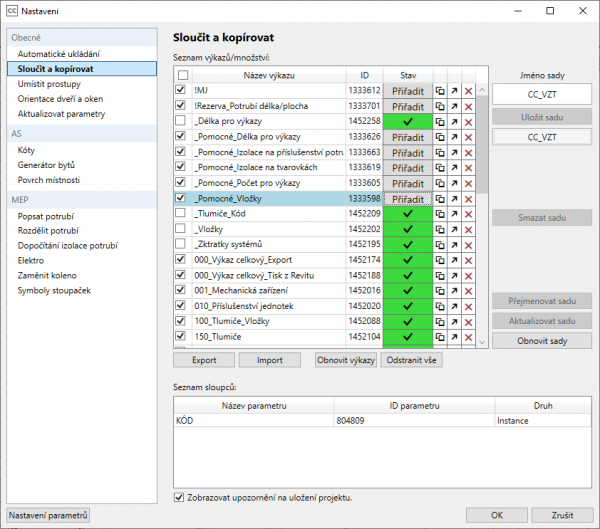Click Obnovit výkazy button

[346, 360]
